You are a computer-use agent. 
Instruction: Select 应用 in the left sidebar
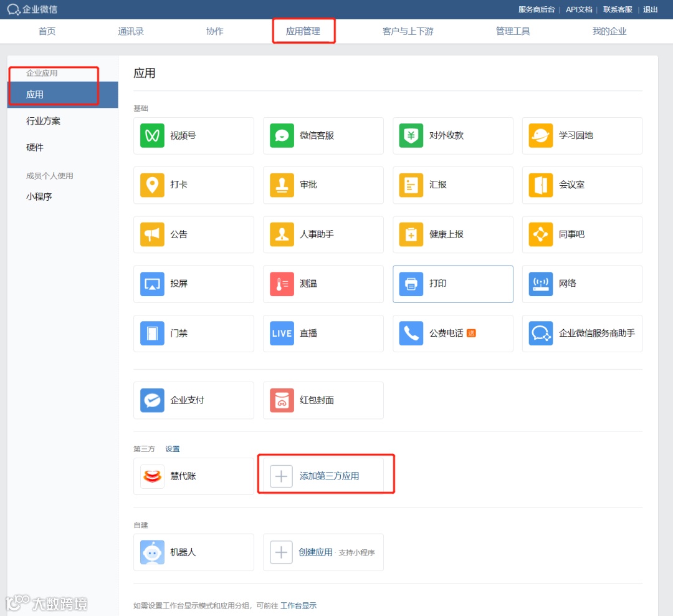63,95
